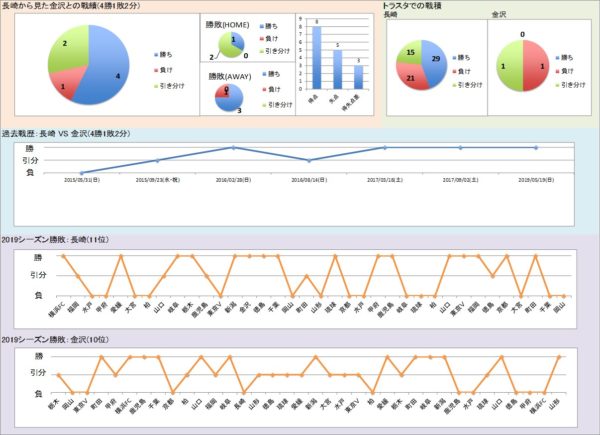Click the 勝敗(AWAY) small pie chart
The image size is (600, 435).
(232, 97)
